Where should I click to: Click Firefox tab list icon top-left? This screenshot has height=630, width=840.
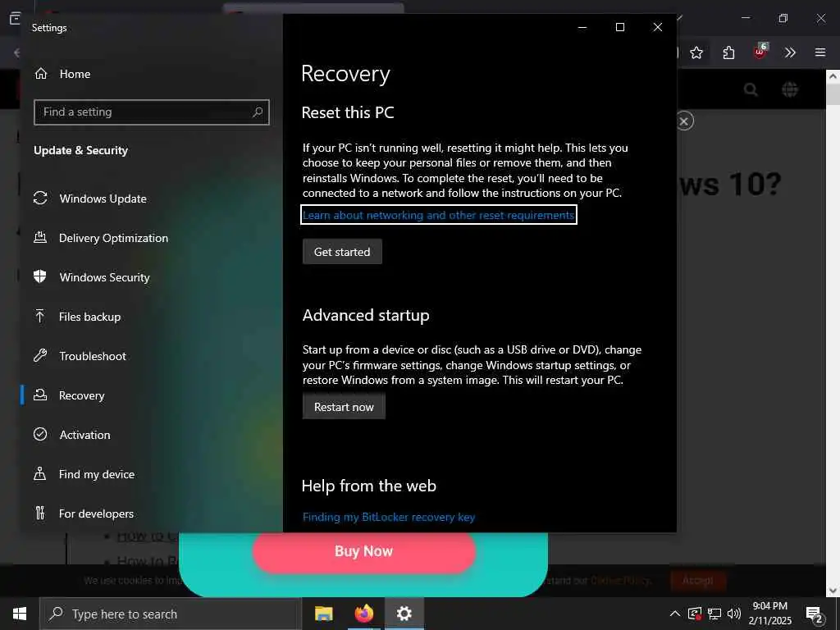(x=15, y=18)
